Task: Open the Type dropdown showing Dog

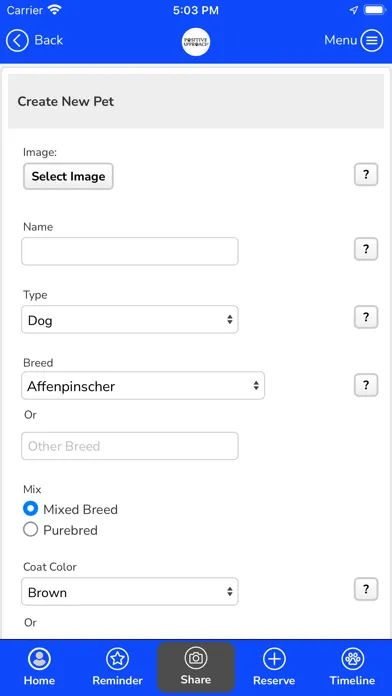Action: 130,320
